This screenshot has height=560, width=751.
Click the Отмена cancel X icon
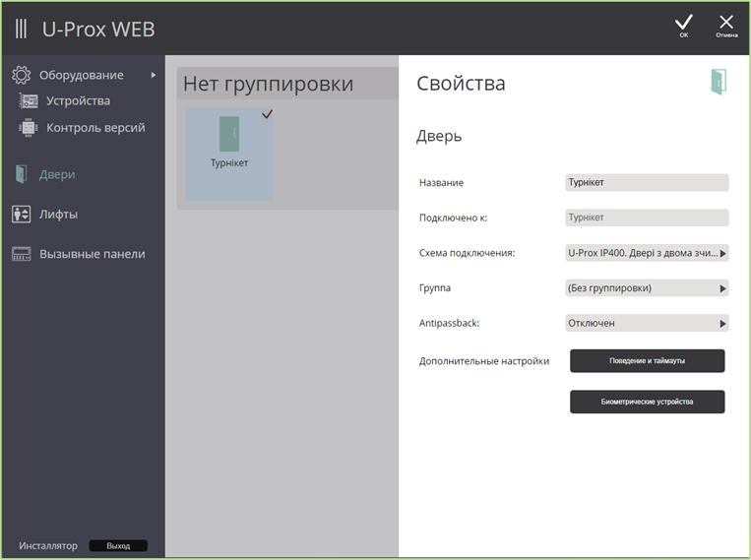726,22
